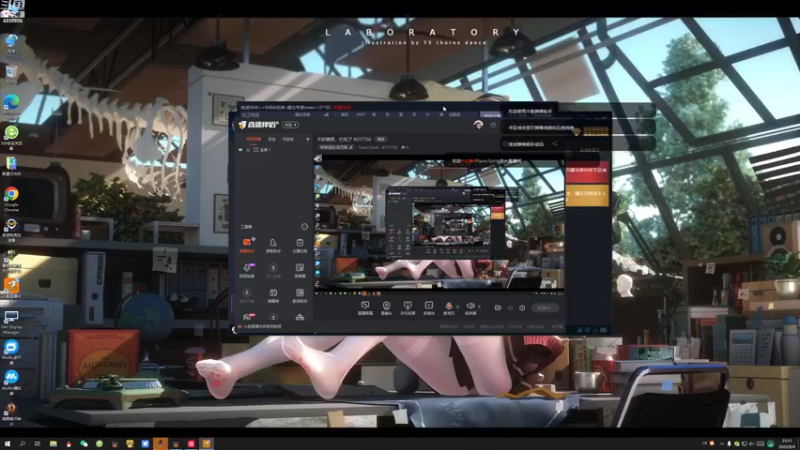Viewport: 800px width, 450px height.
Task: Open the mode dropdown beside 直播伴侣 logo
Action: tap(291, 125)
